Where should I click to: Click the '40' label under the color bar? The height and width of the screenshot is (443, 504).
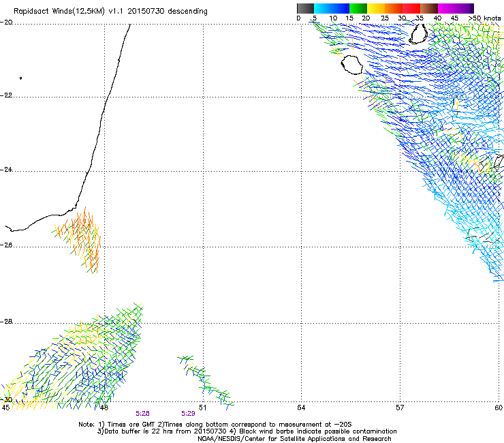tap(437, 18)
